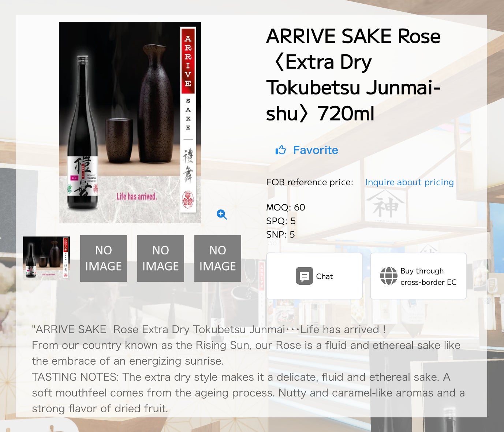Image resolution: width=504 pixels, height=432 pixels.
Task: Open the main ARRIVE SAKE product photo
Action: click(130, 123)
